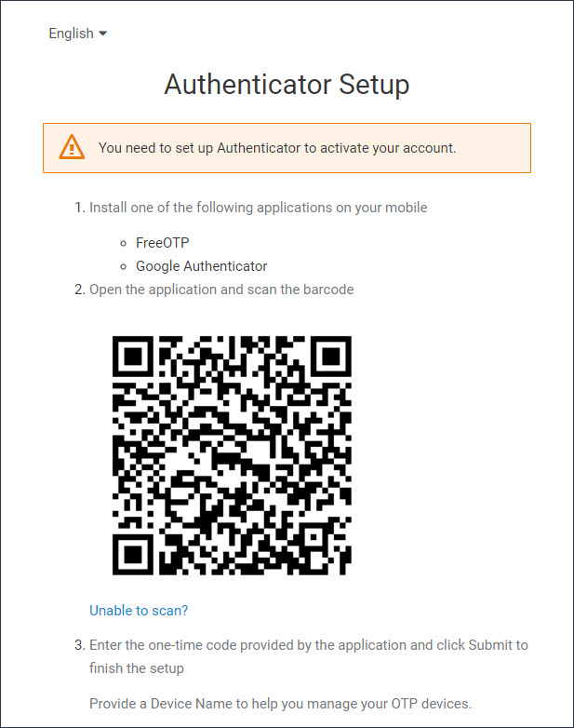Open the English language dropdown
Image resolution: width=574 pixels, height=728 pixels.
[78, 34]
